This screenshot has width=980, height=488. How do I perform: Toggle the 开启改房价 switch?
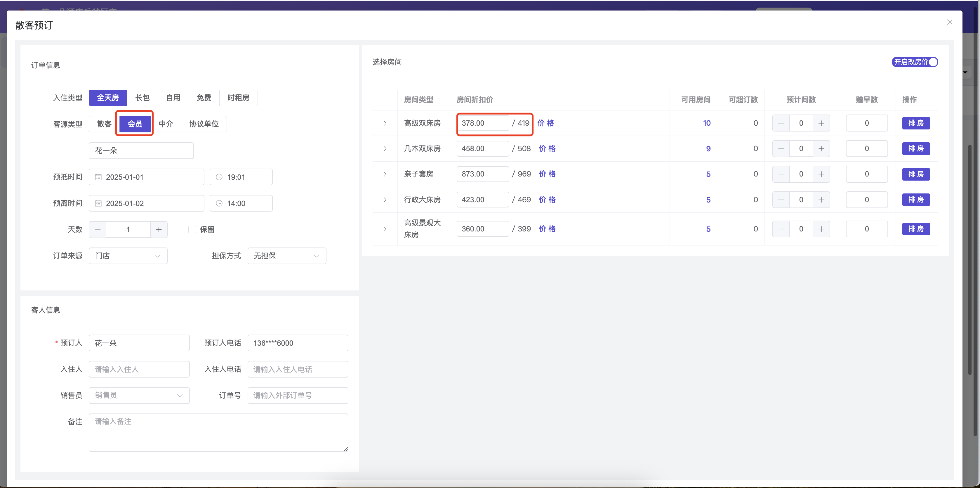tap(915, 62)
